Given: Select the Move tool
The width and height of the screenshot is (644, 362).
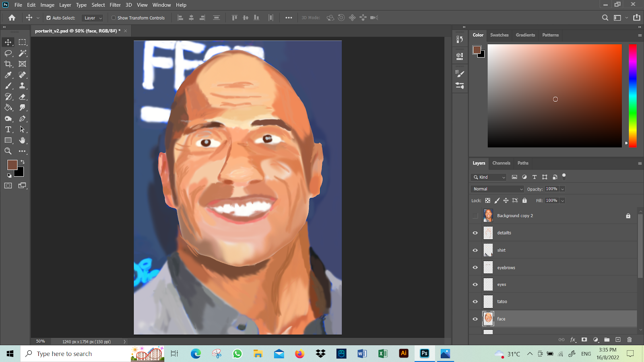Looking at the screenshot, I should (8, 42).
